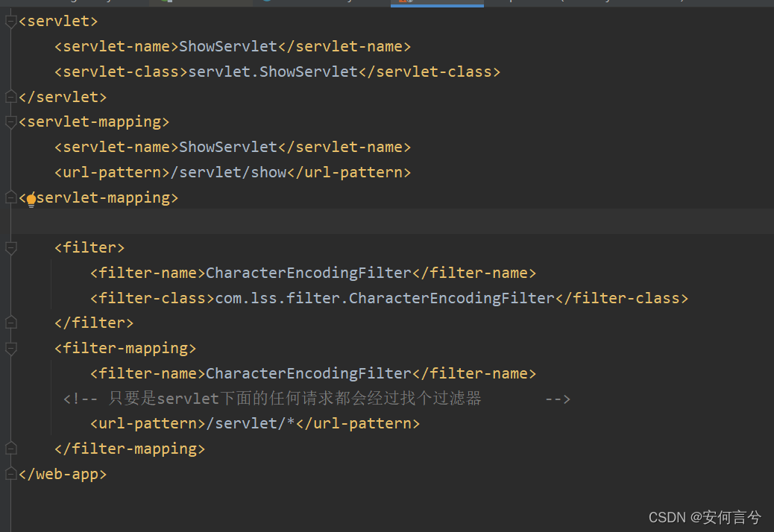Click CharacterEncodingFilter name inside the filter block
Viewport: 774px width, 532px height.
pyautogui.click(x=309, y=273)
